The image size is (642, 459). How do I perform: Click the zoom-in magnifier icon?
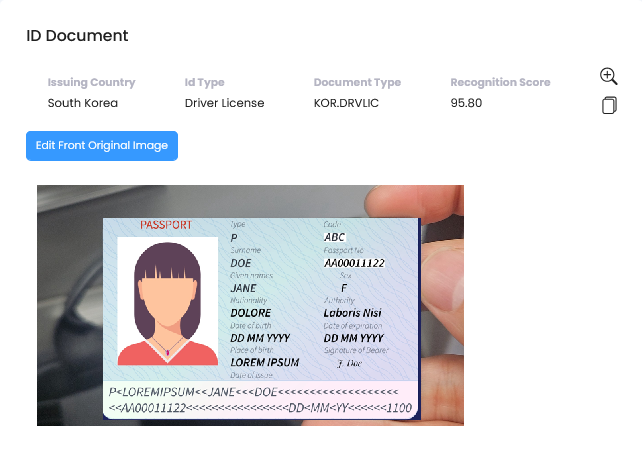coord(608,76)
